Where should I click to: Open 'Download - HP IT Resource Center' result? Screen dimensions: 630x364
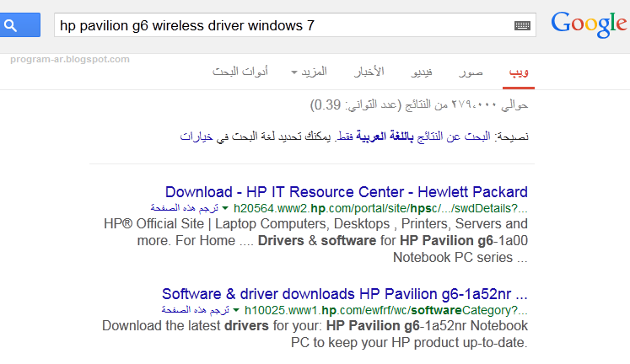click(347, 192)
